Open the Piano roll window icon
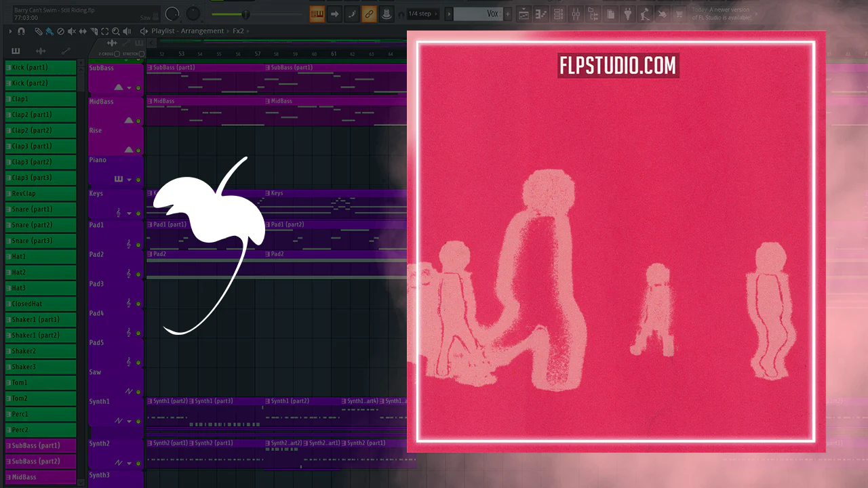This screenshot has height=488, width=868. 541,14
